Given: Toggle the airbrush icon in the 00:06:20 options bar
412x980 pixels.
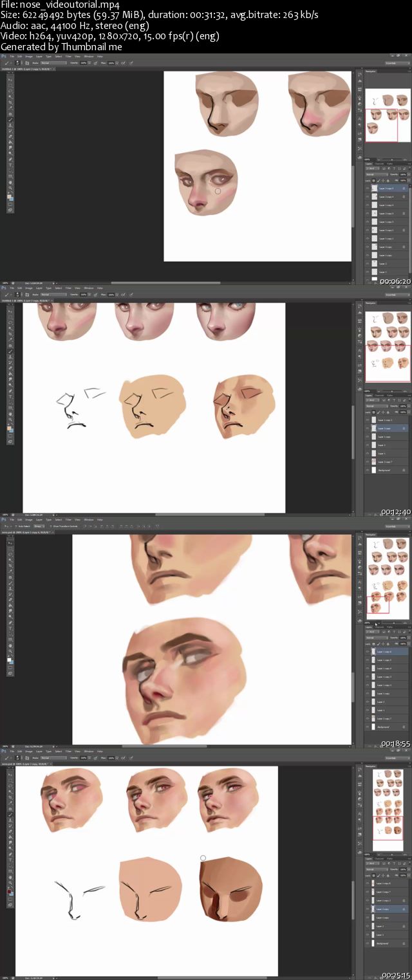Looking at the screenshot, I should coord(123,63).
